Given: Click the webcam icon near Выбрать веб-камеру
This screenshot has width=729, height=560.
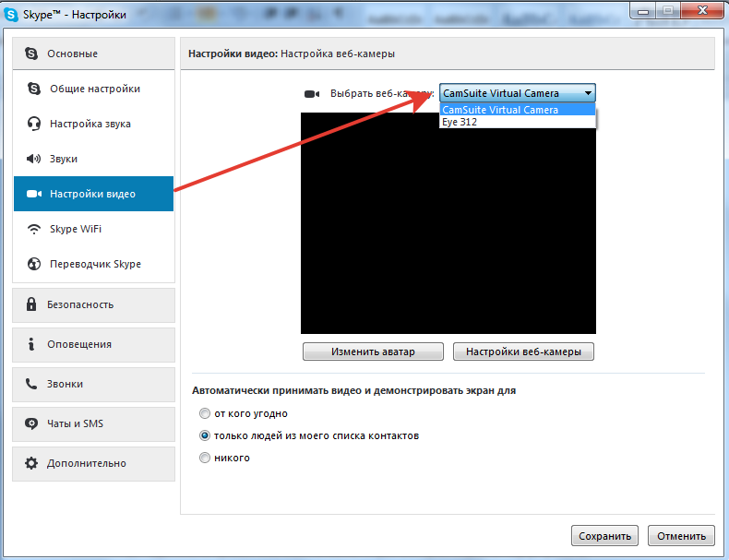Looking at the screenshot, I should coord(312,94).
